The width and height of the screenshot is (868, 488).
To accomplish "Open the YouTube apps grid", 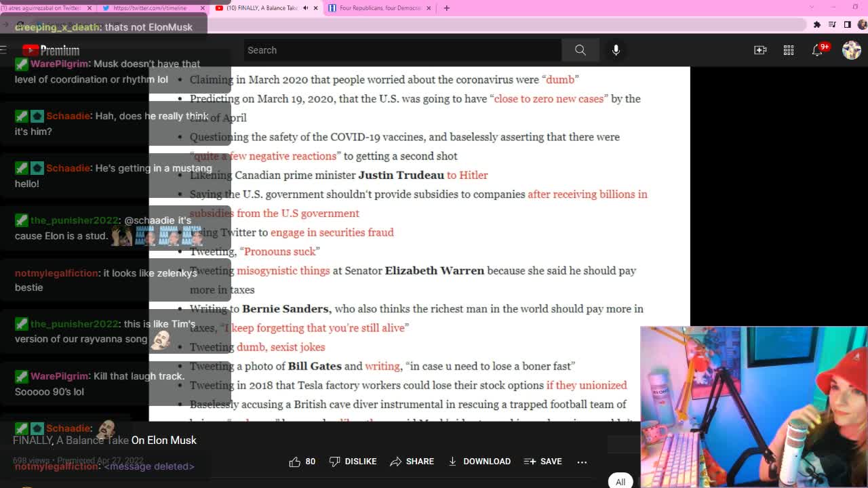I will coord(789,50).
